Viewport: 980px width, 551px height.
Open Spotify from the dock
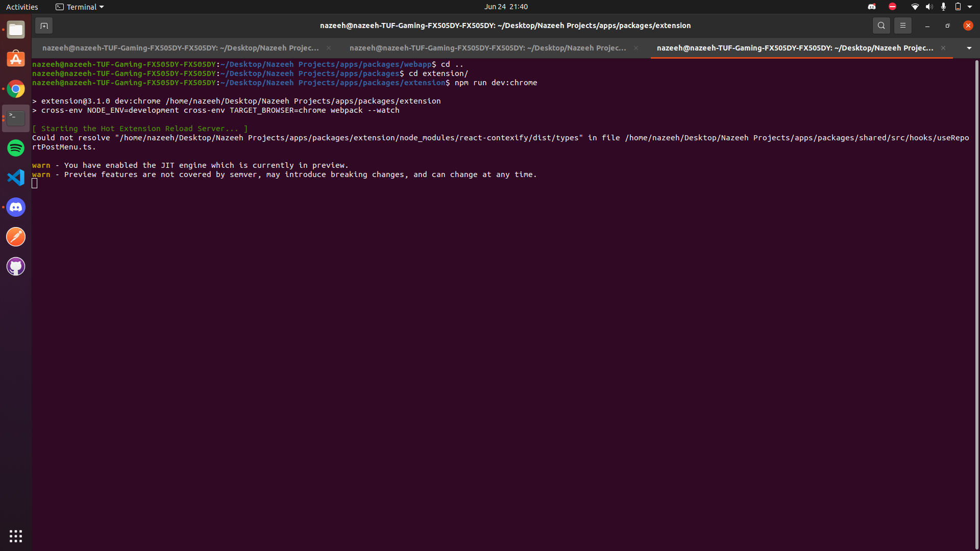[x=16, y=148]
